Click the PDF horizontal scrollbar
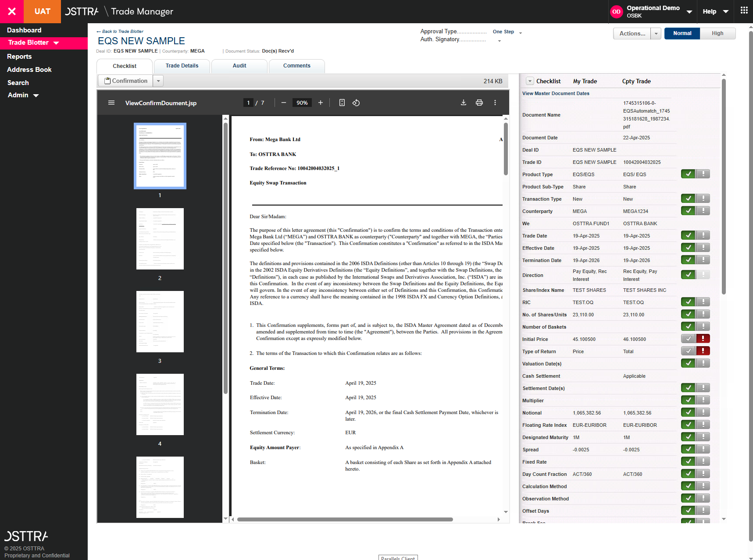 pyautogui.click(x=345, y=519)
